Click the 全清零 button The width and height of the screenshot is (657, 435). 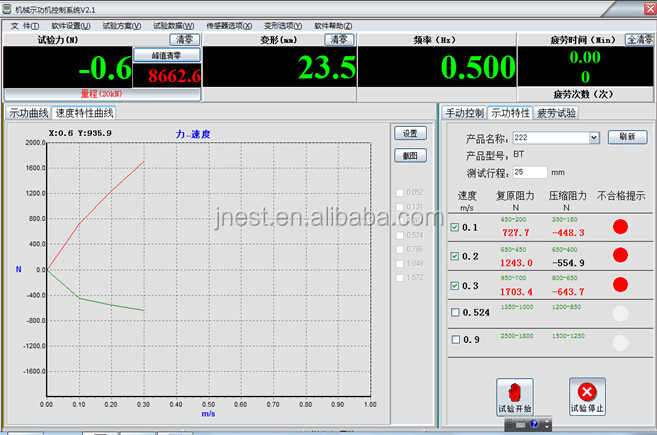(x=639, y=40)
